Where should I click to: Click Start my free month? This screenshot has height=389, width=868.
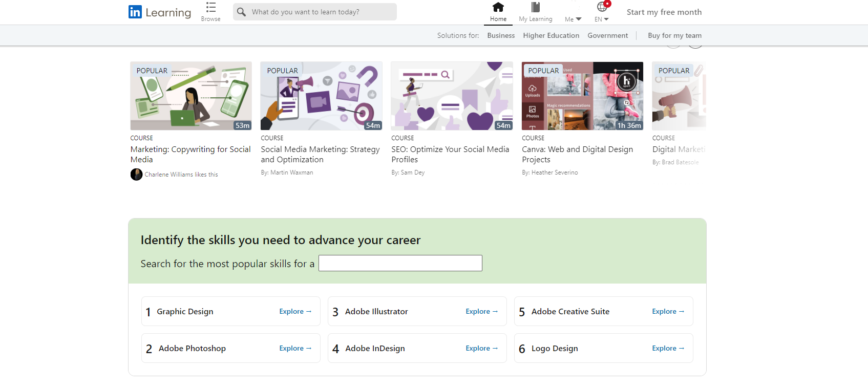(664, 12)
